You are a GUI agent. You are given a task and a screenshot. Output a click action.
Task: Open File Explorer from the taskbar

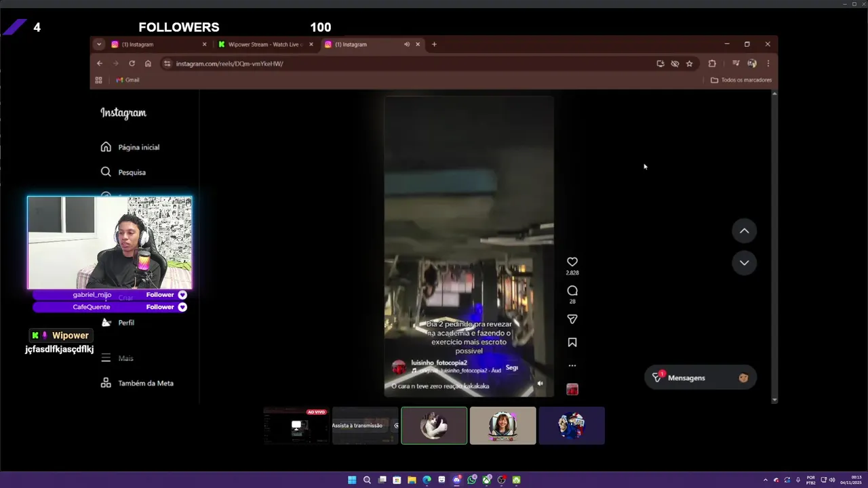coord(412,480)
